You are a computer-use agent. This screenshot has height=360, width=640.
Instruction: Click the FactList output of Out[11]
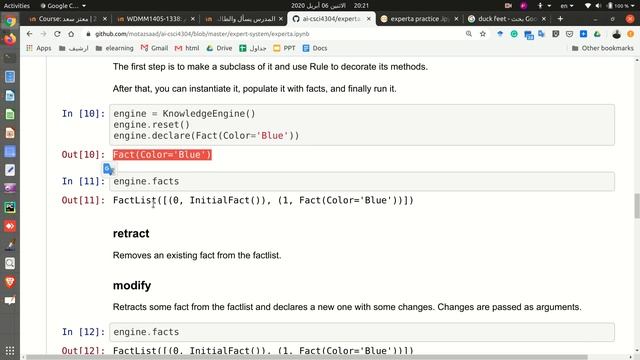pos(263,200)
